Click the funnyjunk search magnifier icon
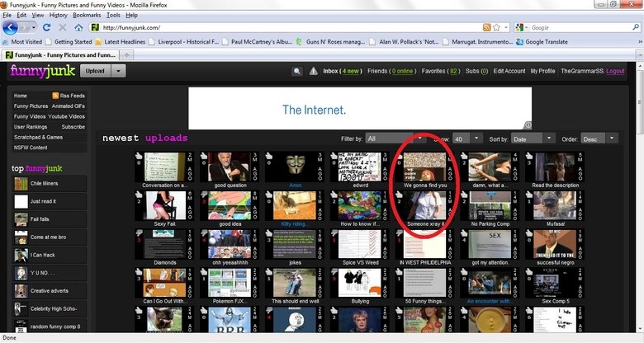Viewport: 644px width, 343px height. (297, 72)
